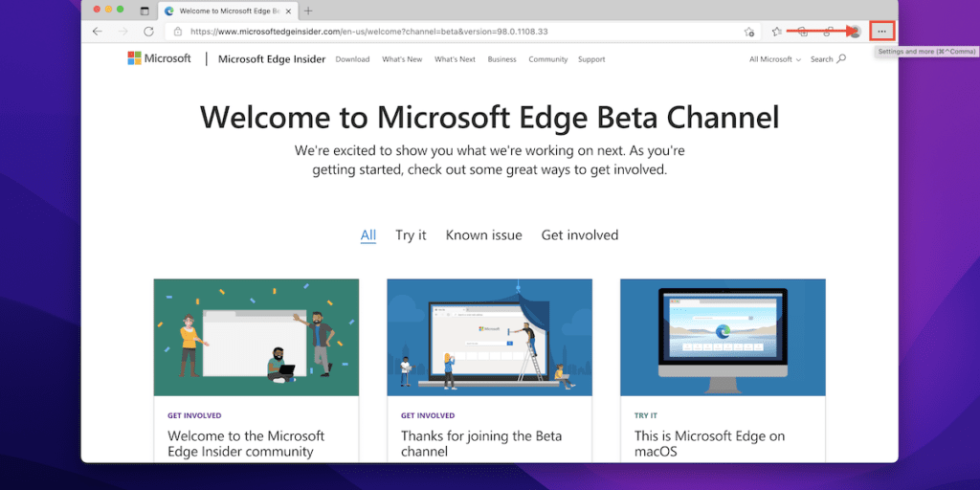Click the address bar URL field
The image size is (980, 490).
462,32
